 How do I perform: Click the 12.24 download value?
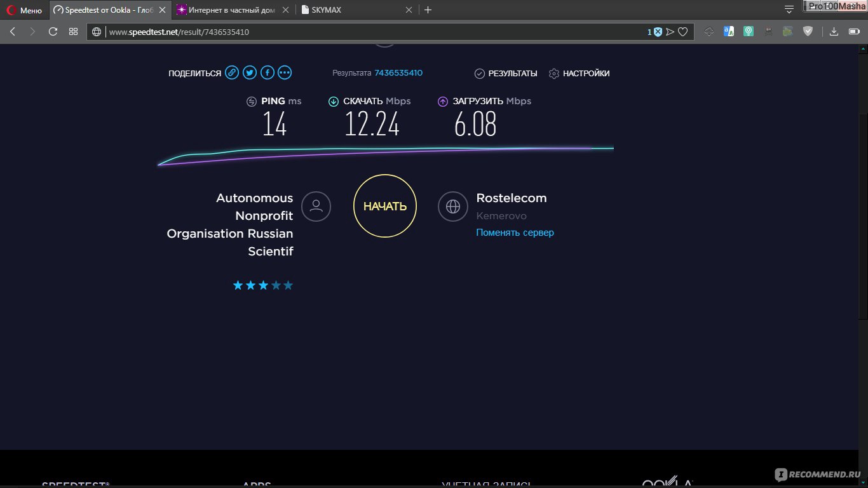pyautogui.click(x=372, y=123)
